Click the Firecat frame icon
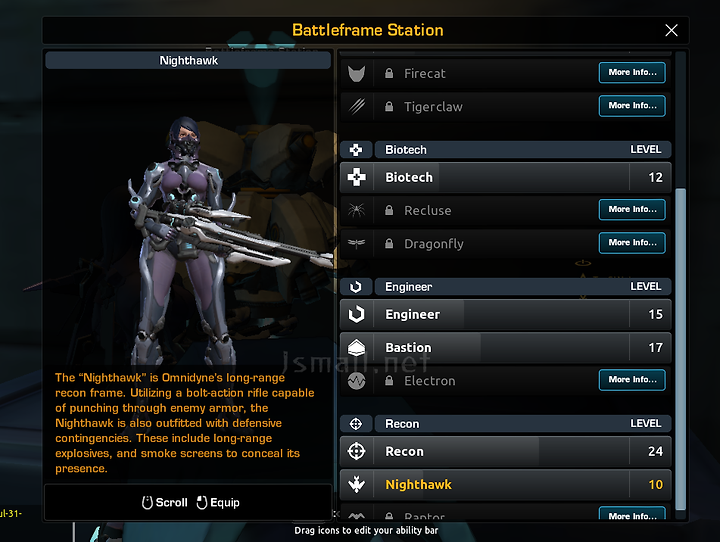 pos(356,73)
